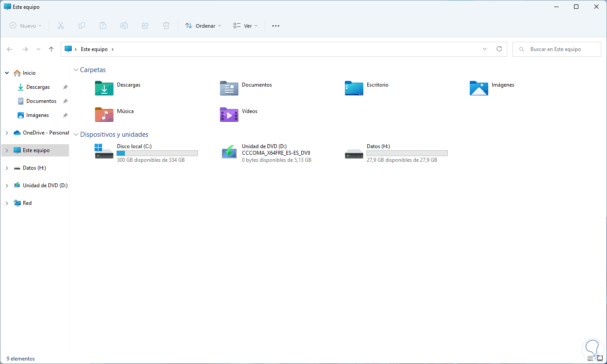Go forward with the right arrow

(x=25, y=49)
